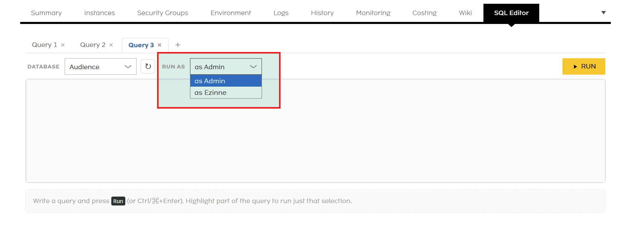Select the Query 3 tab

141,45
